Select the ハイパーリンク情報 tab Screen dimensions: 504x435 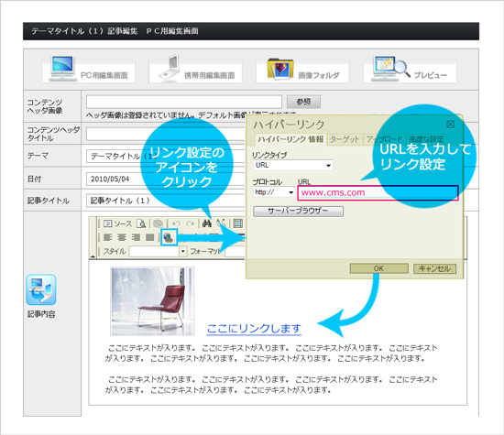pos(290,139)
